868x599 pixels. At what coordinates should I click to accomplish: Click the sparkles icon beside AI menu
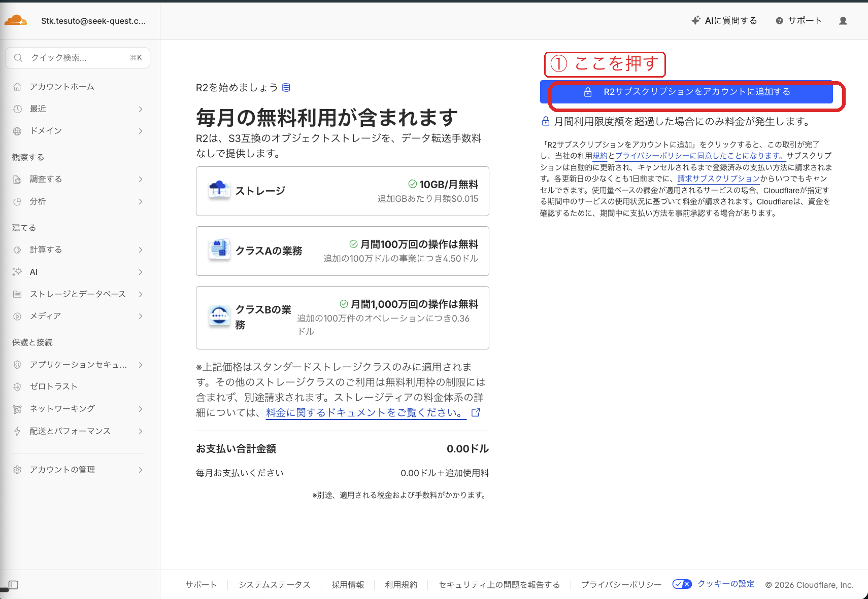point(17,272)
